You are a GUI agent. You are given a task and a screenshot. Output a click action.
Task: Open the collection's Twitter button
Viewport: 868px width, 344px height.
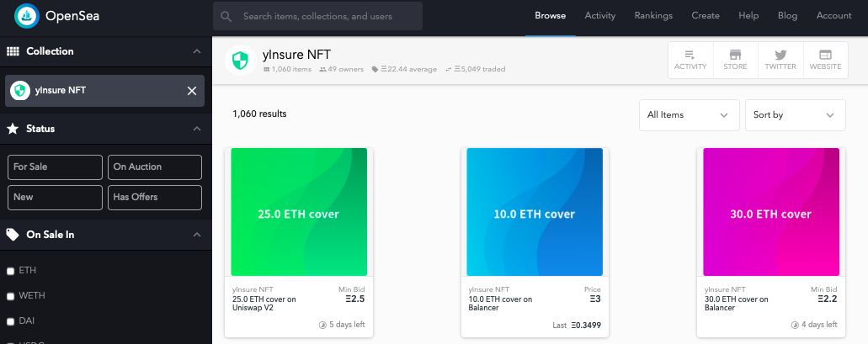[x=780, y=61]
